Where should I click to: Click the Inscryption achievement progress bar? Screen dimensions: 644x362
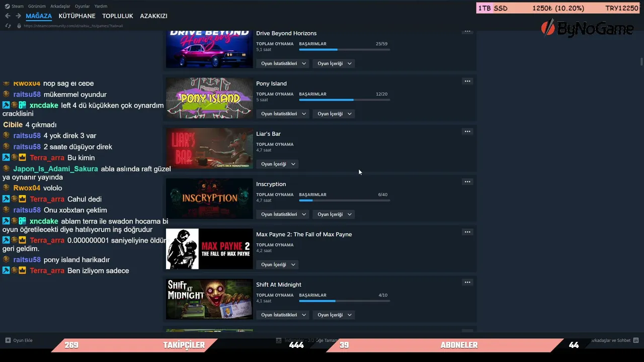345,201
